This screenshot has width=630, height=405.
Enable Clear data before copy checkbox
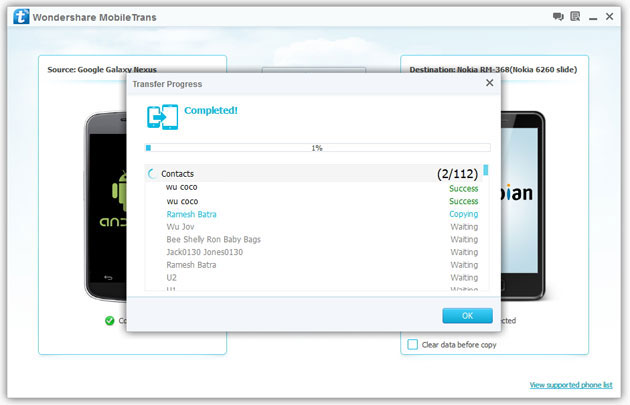412,344
